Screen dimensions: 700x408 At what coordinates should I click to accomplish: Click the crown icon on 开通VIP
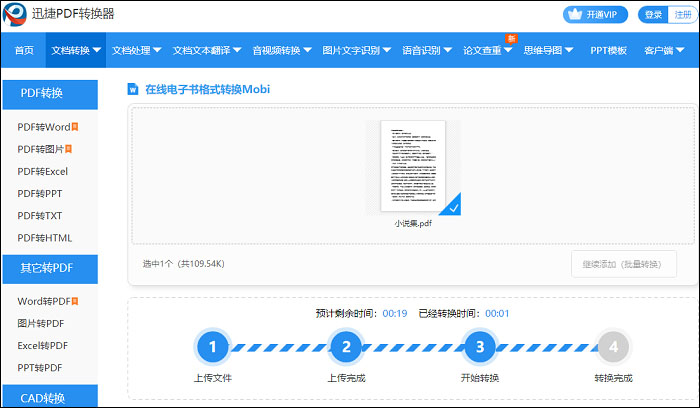(575, 14)
